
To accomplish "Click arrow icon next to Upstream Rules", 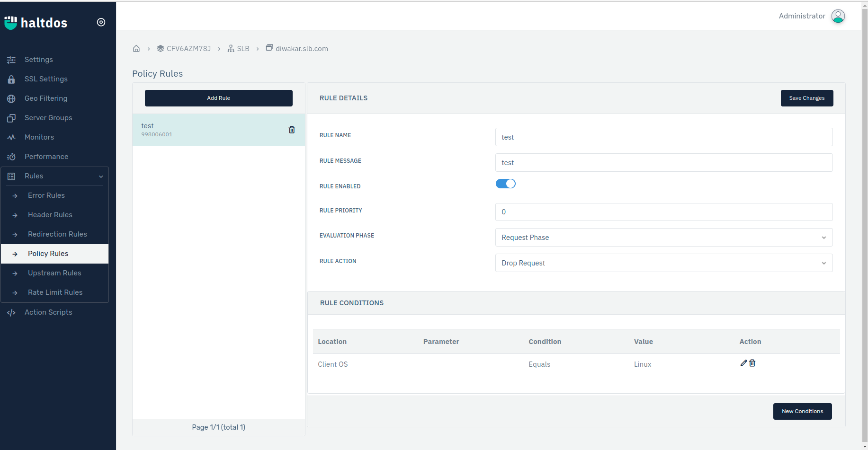I will pos(15,274).
